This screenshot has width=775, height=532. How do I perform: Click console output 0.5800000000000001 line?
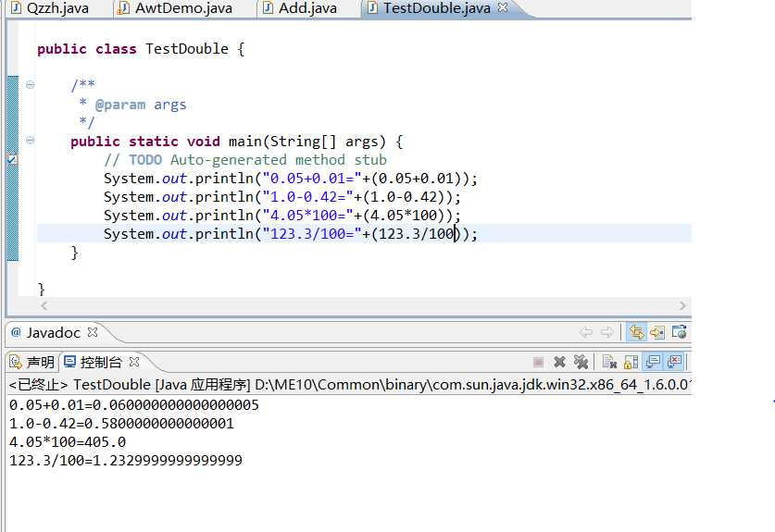pyautogui.click(x=121, y=424)
